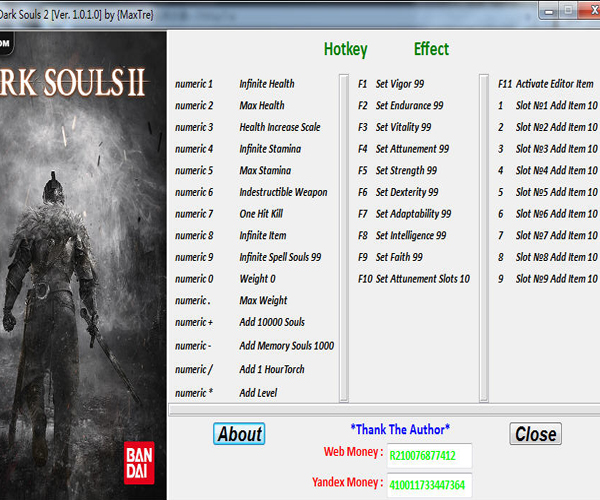
Task: Select the Set Adaptability 99 text
Action: (414, 214)
